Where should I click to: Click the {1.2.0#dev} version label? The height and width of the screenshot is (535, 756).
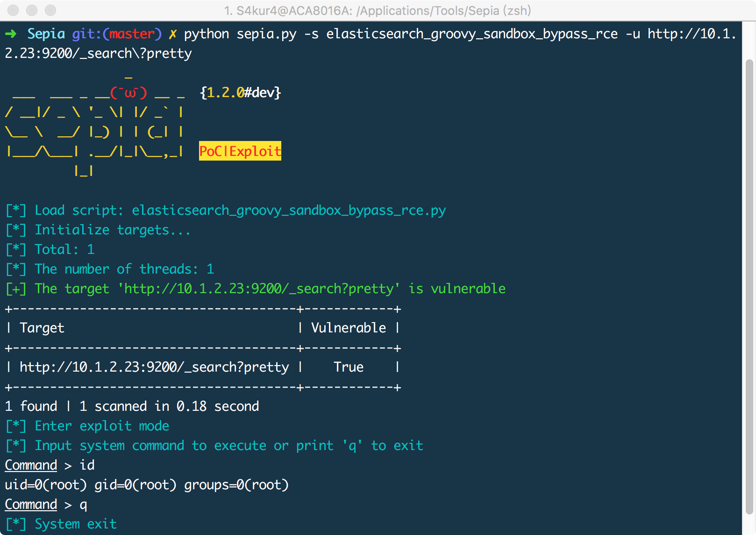(240, 92)
